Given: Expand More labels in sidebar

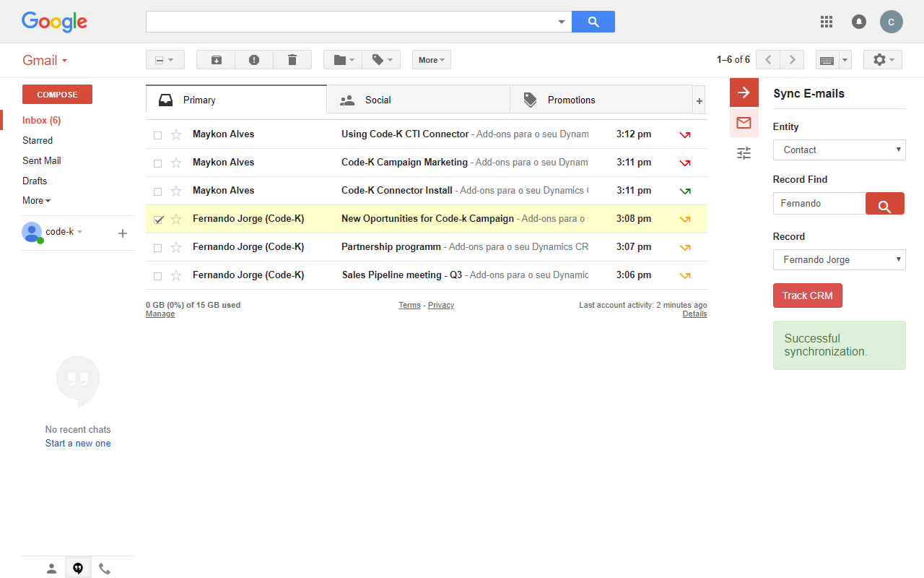Looking at the screenshot, I should pos(36,201).
